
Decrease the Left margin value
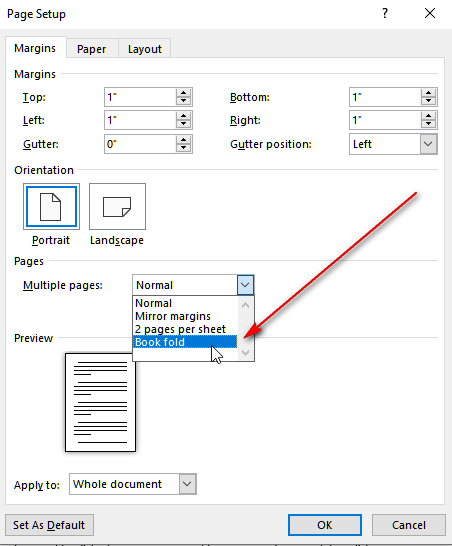(x=184, y=124)
